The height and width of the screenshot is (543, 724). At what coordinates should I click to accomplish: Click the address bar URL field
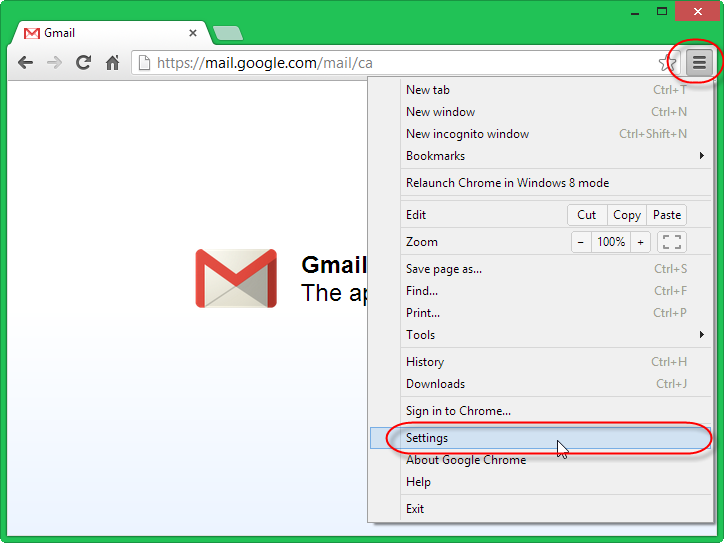point(400,63)
